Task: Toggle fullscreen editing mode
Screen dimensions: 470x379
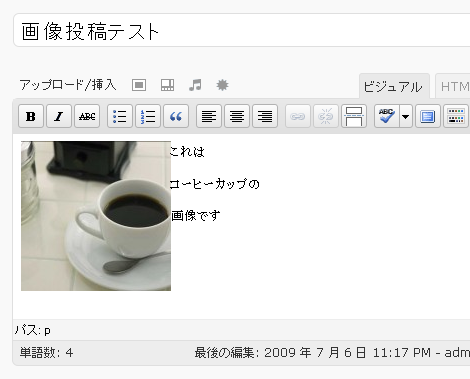Action: pos(428,116)
